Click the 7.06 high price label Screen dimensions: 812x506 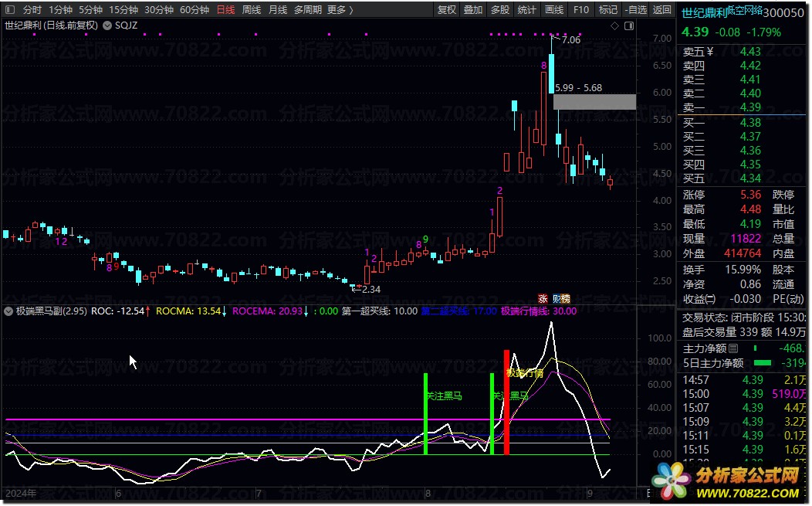[x=570, y=40]
